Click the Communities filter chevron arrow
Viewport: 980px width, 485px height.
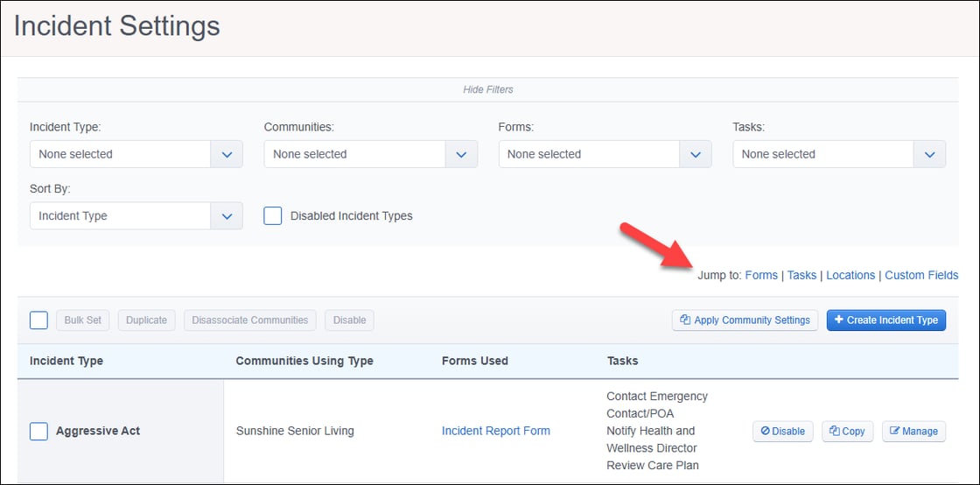coord(461,154)
